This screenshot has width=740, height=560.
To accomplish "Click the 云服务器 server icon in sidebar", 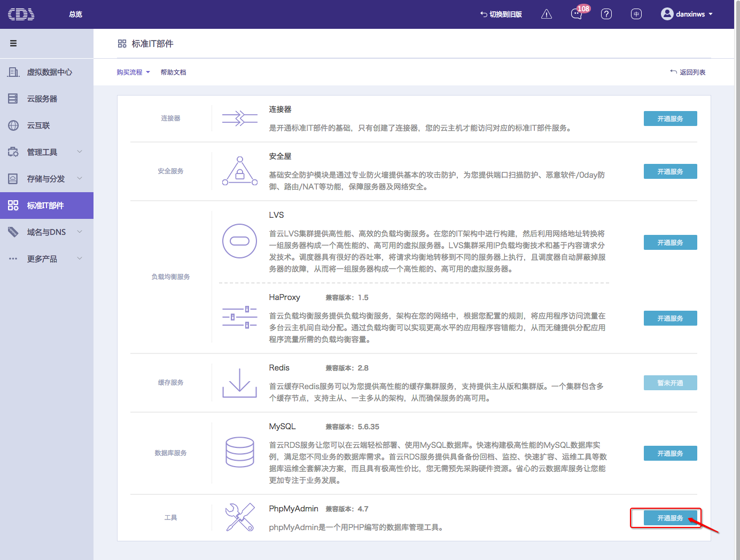I will (x=13, y=99).
